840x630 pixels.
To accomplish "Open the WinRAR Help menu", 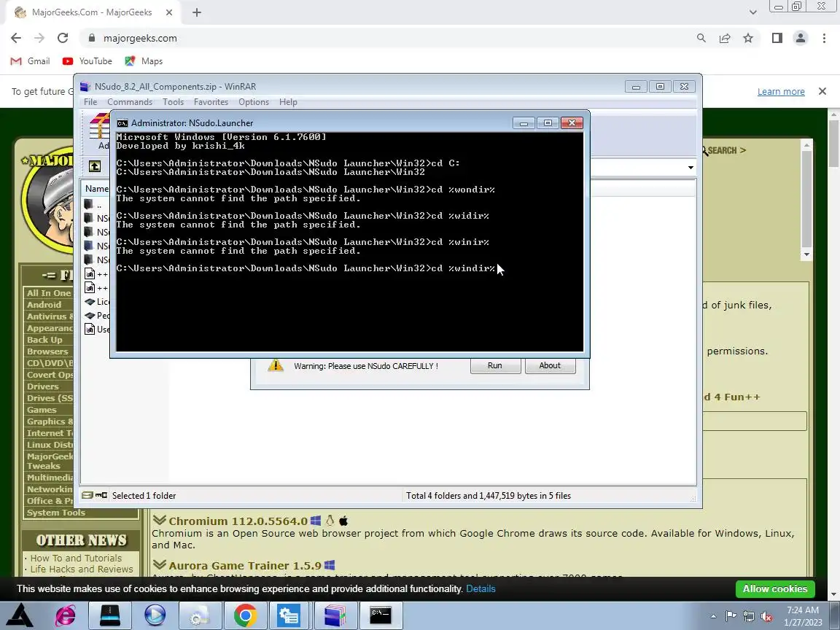I will point(288,102).
